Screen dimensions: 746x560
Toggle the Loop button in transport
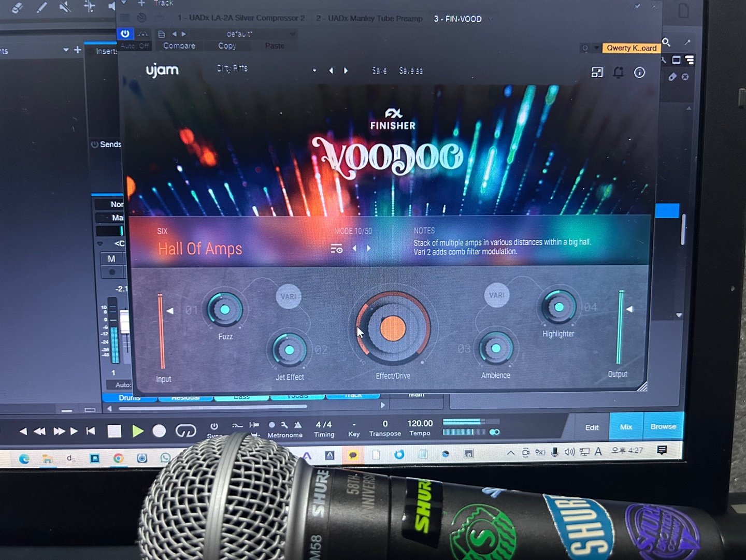click(x=185, y=430)
